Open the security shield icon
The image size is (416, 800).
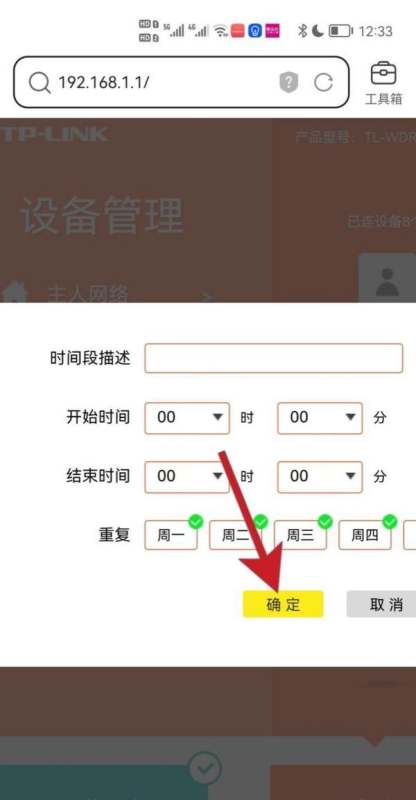(288, 82)
